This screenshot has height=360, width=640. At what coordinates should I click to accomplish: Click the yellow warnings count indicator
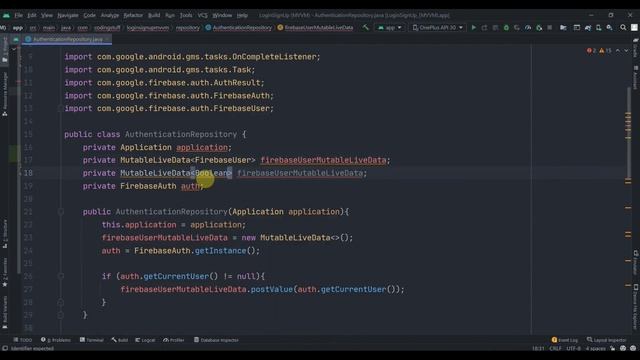tap(605, 51)
